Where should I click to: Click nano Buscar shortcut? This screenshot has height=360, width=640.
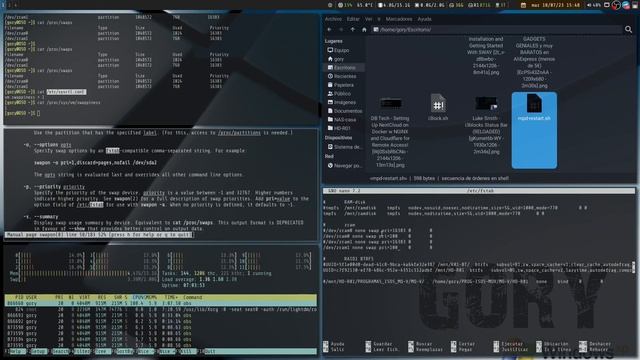pos(420,344)
